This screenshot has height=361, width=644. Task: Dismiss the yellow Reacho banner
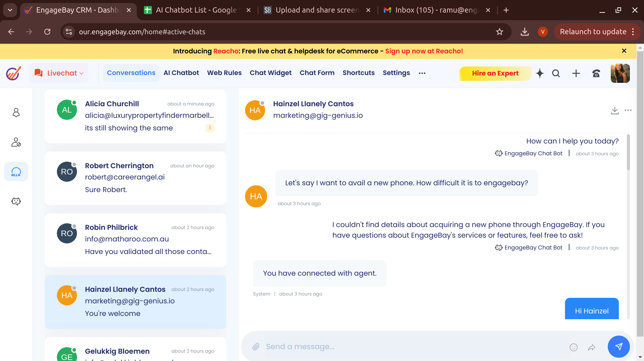pos(624,51)
